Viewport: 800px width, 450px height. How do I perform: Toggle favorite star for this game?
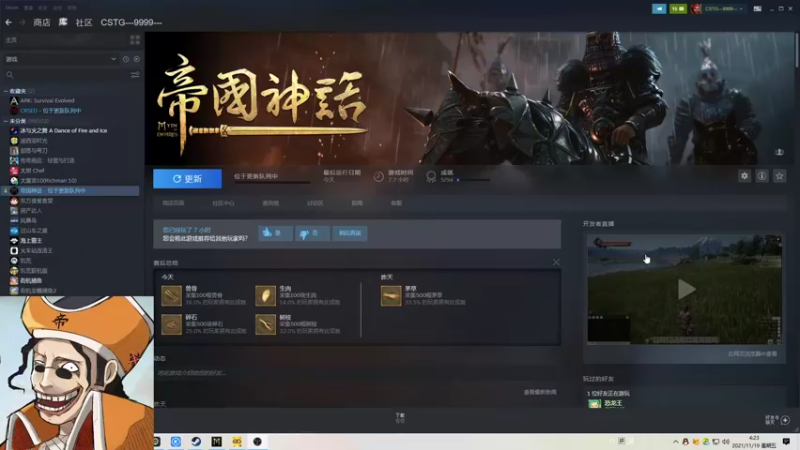click(779, 176)
